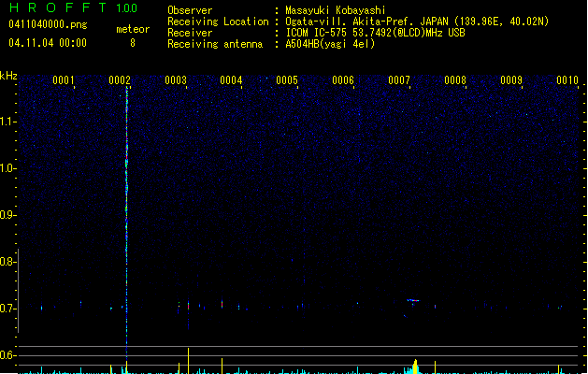Click the 0.7 kHz axis label
Screen dimensions: 588x374
click(x=7, y=309)
